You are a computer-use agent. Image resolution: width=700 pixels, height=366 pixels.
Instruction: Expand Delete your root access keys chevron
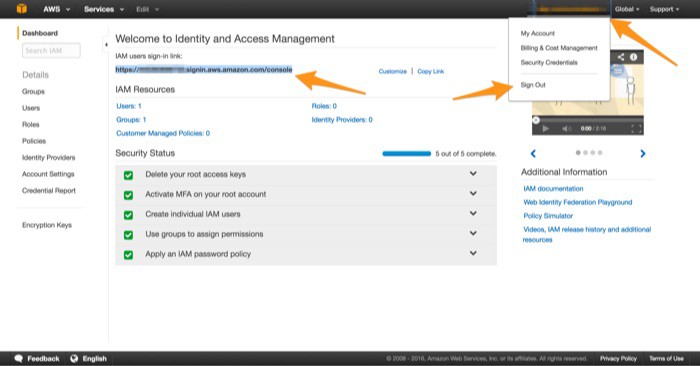tap(473, 174)
